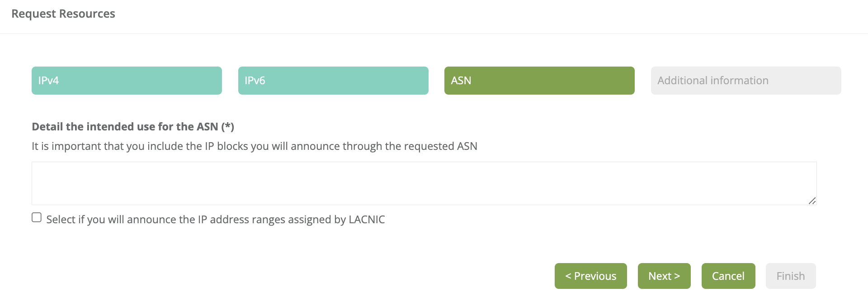Image resolution: width=868 pixels, height=307 pixels.
Task: Switch to the IPv6 step tab
Action: [333, 81]
